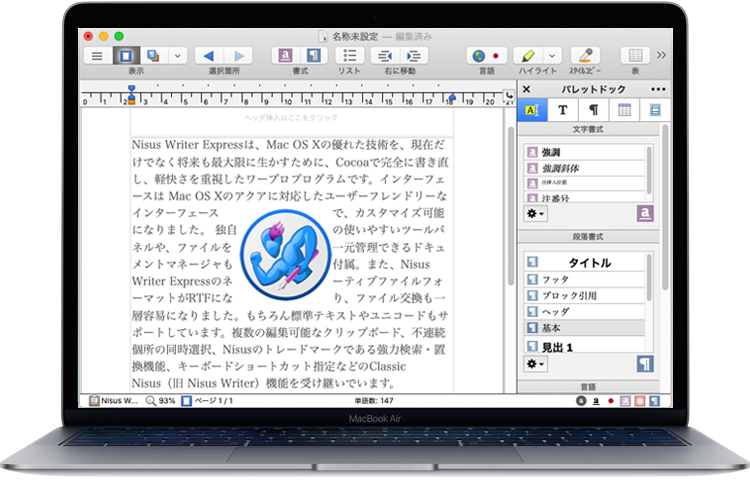Insert a table with the 表 icon
This screenshot has width=750, height=485.
(x=635, y=55)
